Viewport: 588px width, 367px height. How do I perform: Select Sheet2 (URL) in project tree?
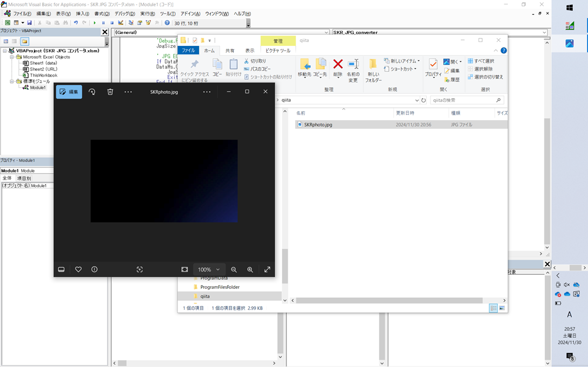click(x=40, y=69)
